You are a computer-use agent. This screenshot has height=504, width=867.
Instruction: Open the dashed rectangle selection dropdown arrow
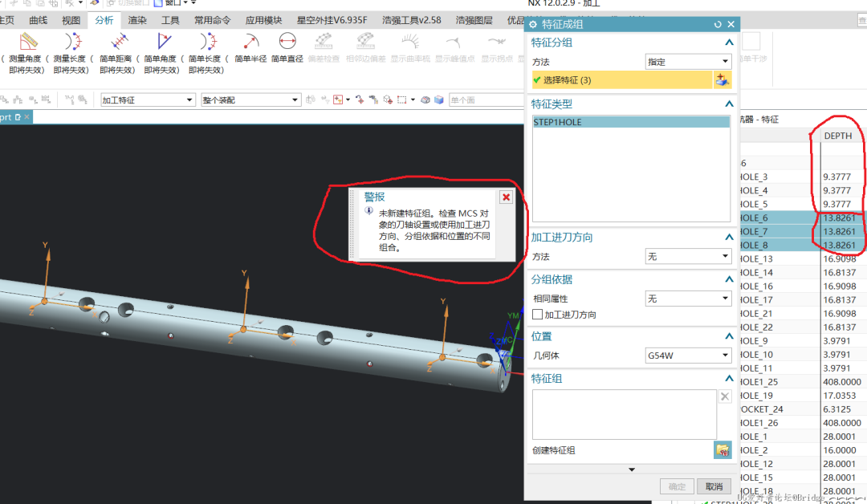click(x=413, y=100)
